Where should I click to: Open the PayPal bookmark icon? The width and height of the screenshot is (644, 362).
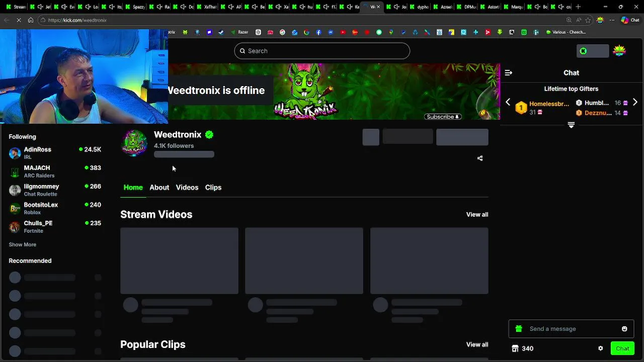click(403, 32)
